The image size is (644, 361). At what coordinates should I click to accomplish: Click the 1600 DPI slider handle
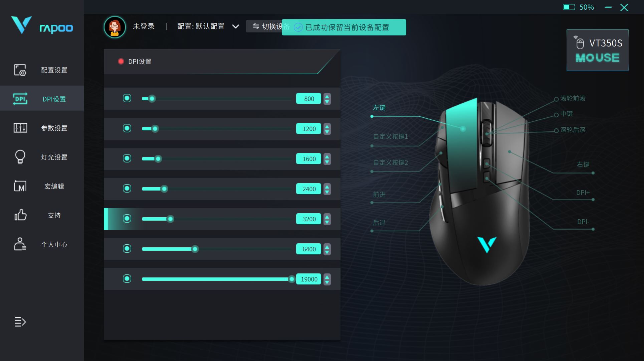[x=158, y=159]
